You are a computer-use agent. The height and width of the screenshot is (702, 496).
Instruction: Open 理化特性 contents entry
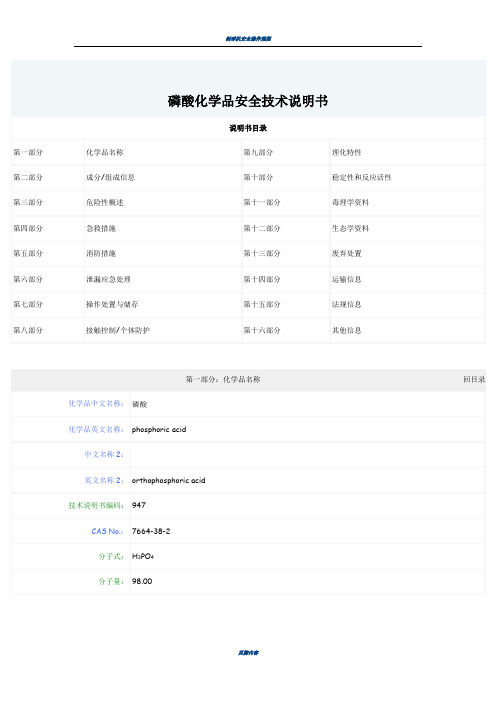[346, 153]
